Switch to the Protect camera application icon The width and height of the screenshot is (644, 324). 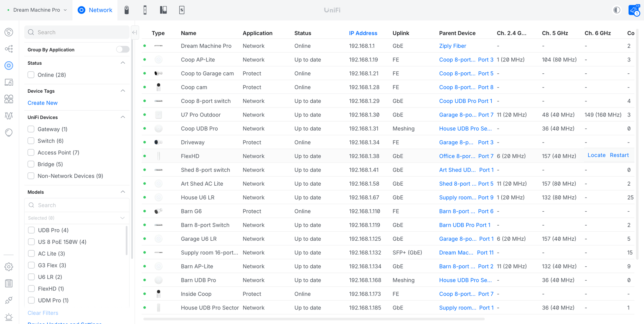coord(127,10)
